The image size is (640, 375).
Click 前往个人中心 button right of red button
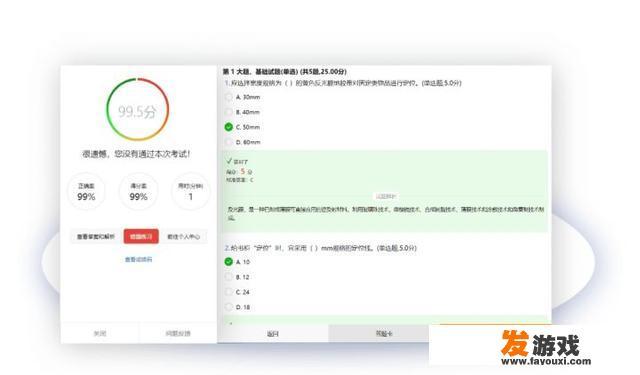tap(184, 236)
